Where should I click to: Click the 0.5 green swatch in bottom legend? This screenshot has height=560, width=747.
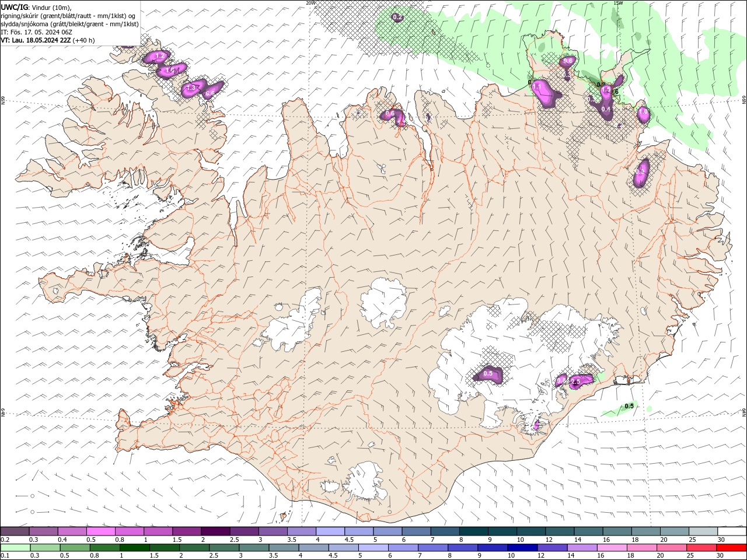[75, 547]
